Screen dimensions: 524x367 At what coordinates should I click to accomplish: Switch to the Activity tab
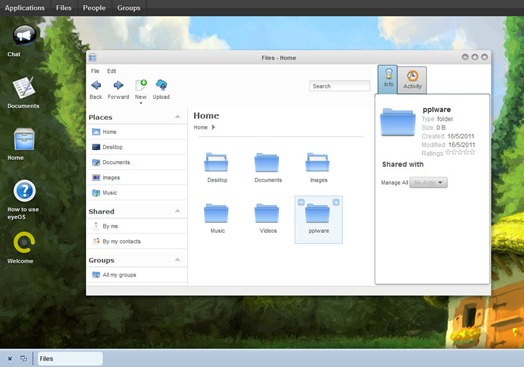point(412,80)
